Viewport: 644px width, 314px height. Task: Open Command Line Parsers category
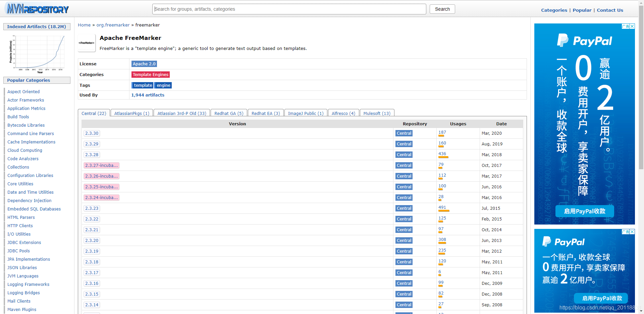[x=31, y=133]
